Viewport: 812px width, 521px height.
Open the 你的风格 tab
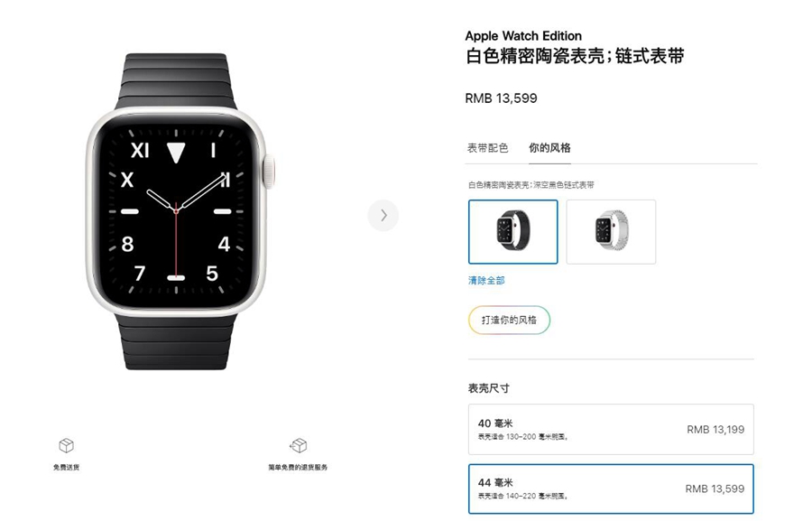click(549, 148)
